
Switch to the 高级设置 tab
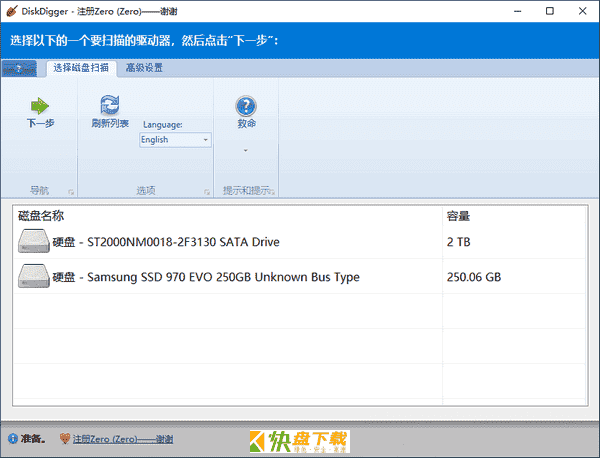(144, 68)
